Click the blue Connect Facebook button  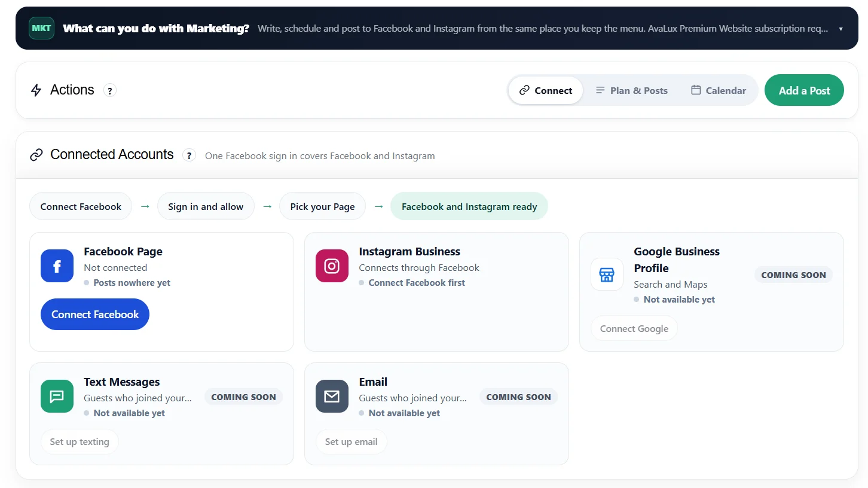(x=95, y=315)
